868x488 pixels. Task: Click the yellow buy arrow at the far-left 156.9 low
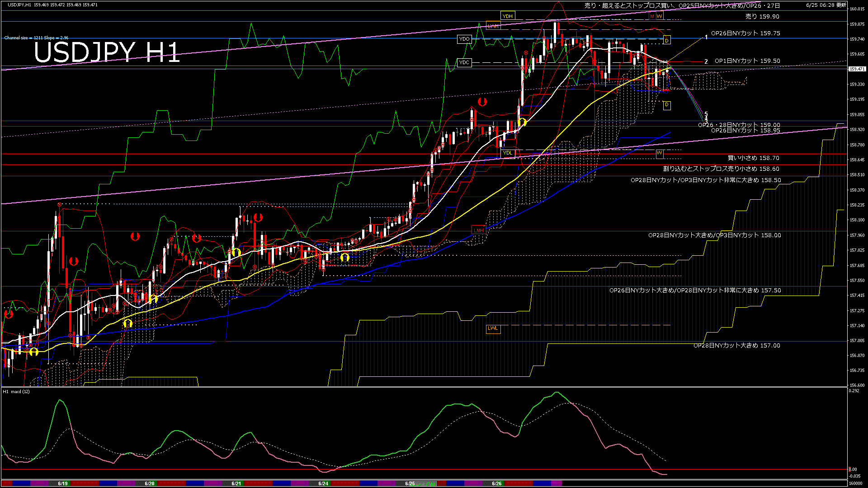(34, 352)
